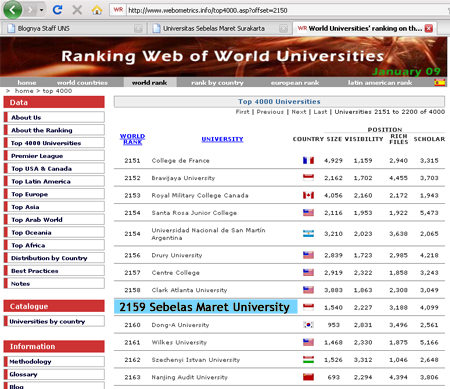This screenshot has height=389, width=450.
Task: Sort by UNIVERSITY column header
Action: (x=222, y=139)
